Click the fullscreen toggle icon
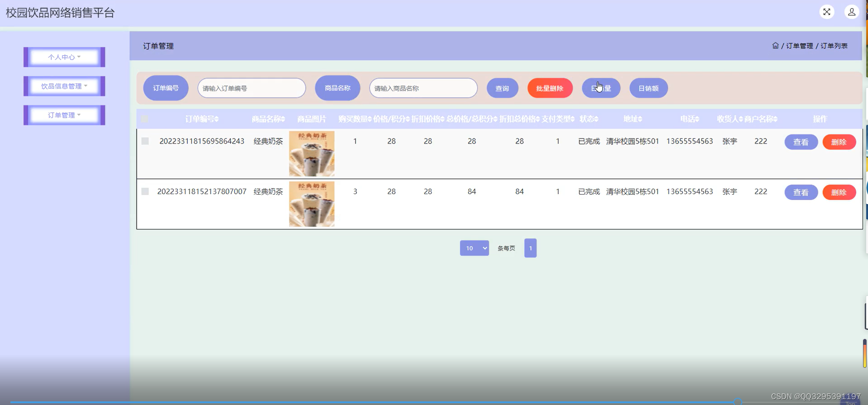The width and height of the screenshot is (868, 405). [x=826, y=12]
